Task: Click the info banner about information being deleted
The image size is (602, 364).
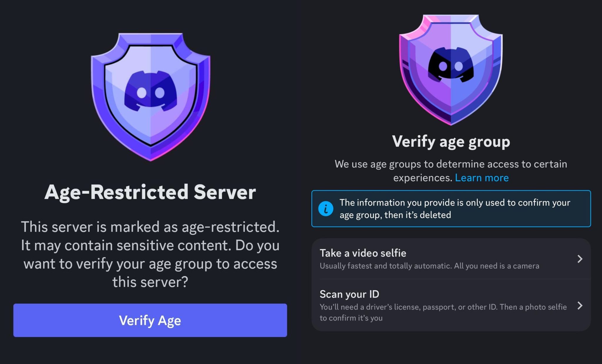Action: coord(454,209)
